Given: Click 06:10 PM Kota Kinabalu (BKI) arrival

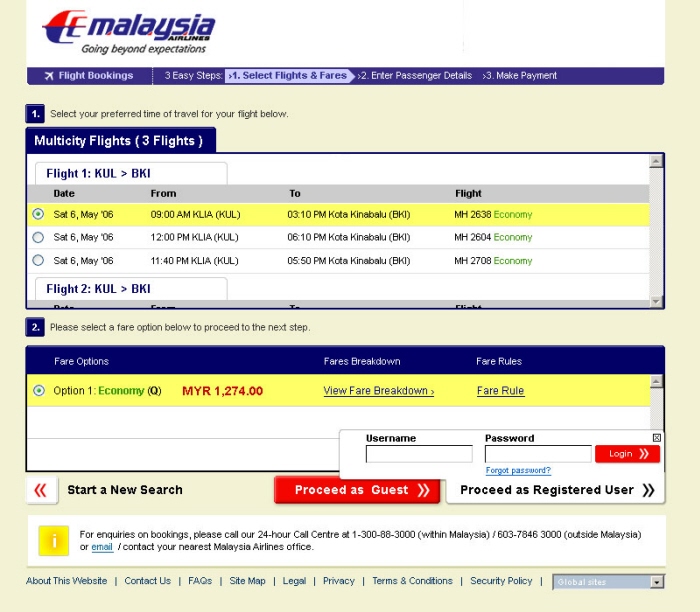Looking at the screenshot, I should point(349,237).
